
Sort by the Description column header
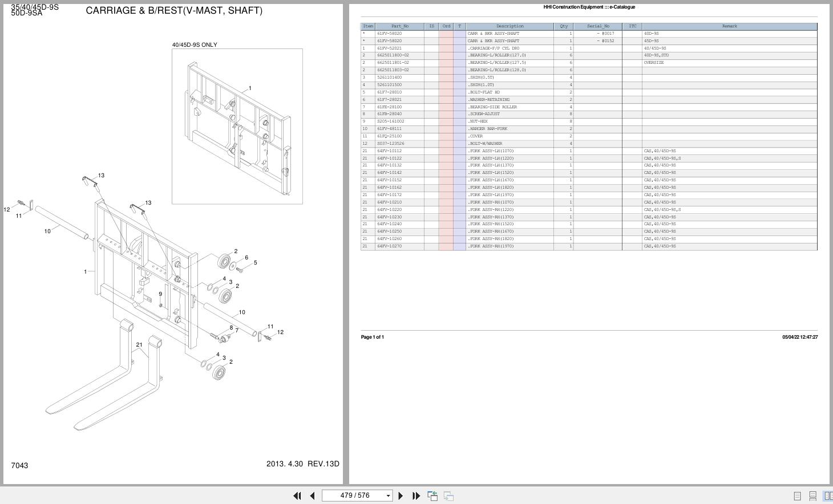(509, 26)
